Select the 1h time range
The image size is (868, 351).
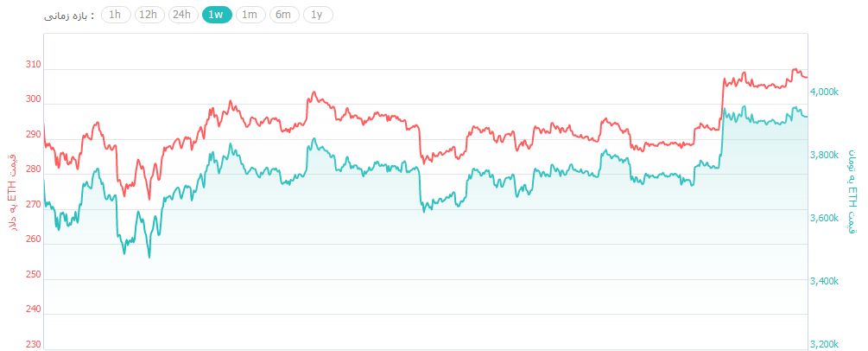(x=115, y=15)
